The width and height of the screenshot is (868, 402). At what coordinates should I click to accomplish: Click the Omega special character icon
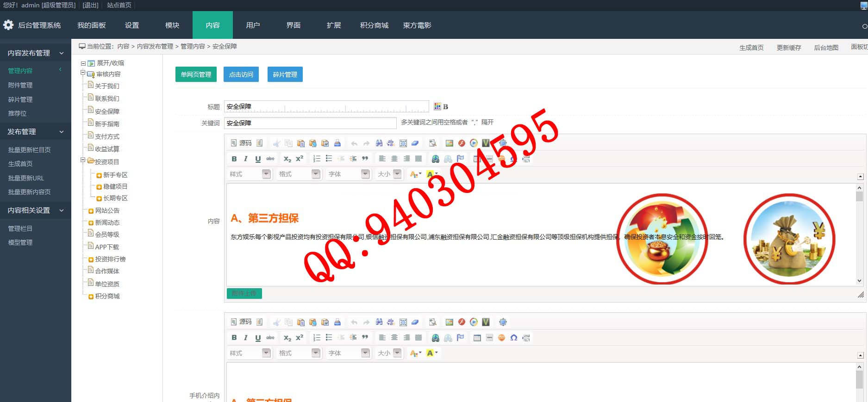point(513,338)
